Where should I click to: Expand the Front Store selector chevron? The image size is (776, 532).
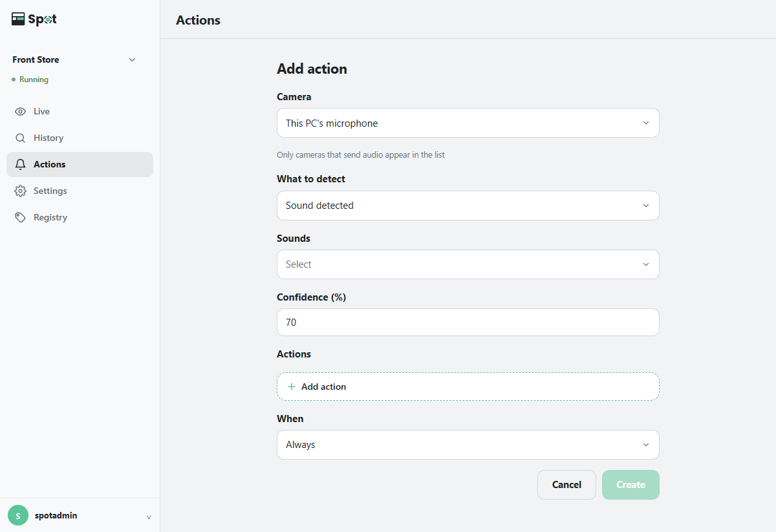[132, 59]
